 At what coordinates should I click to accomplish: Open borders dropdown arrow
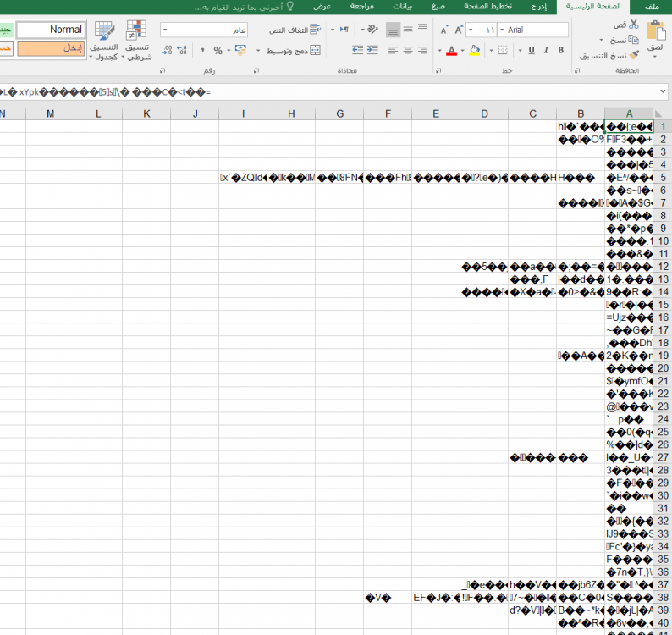pos(491,51)
